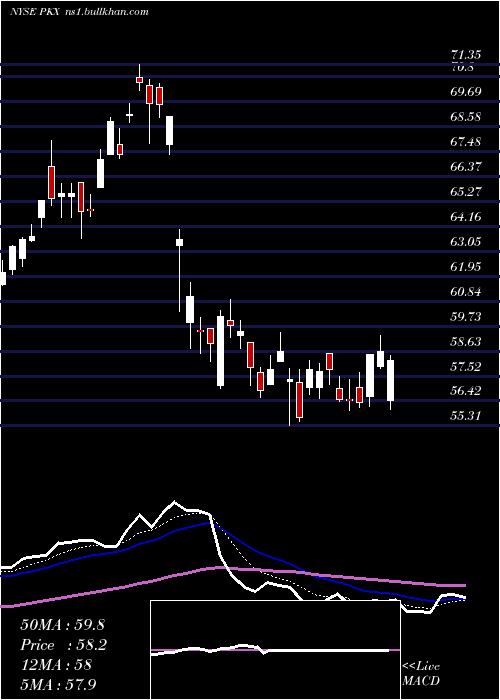Screen dimensions: 500x700
Task: Click the ns1.bullkhan.com watermark text
Action: click(x=107, y=12)
